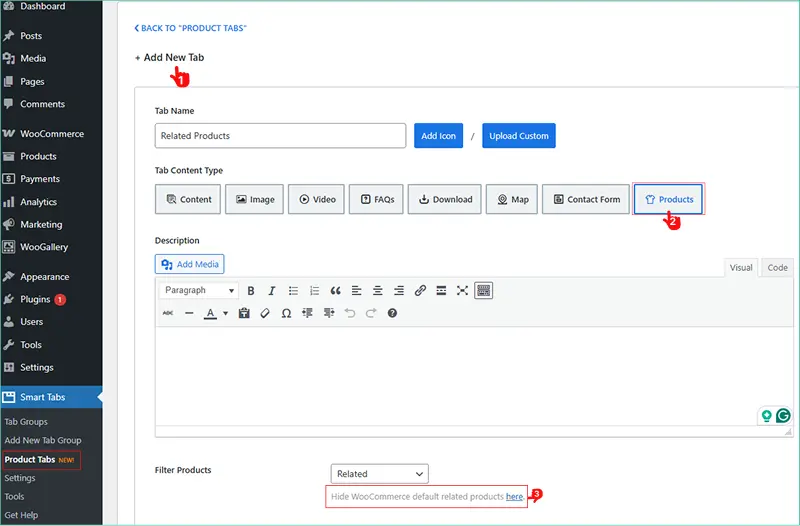This screenshot has height=526, width=800.
Task: Insert Read More tag icon
Action: (441, 290)
